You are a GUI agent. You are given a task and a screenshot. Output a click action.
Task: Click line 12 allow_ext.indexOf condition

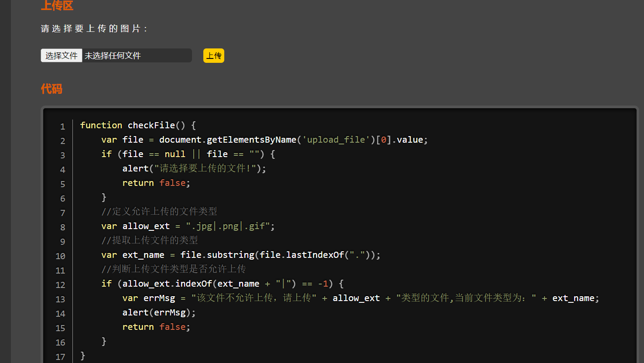[223, 284]
